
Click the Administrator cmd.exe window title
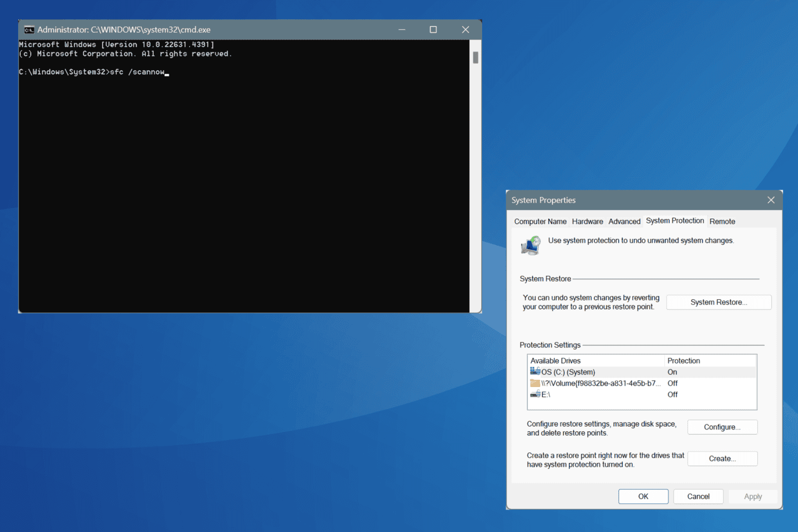[x=124, y=30]
